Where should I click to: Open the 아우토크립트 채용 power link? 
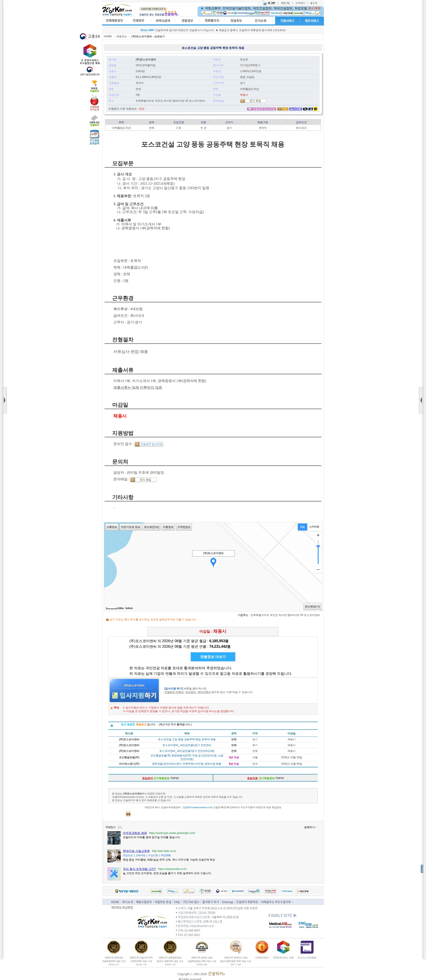point(135,833)
